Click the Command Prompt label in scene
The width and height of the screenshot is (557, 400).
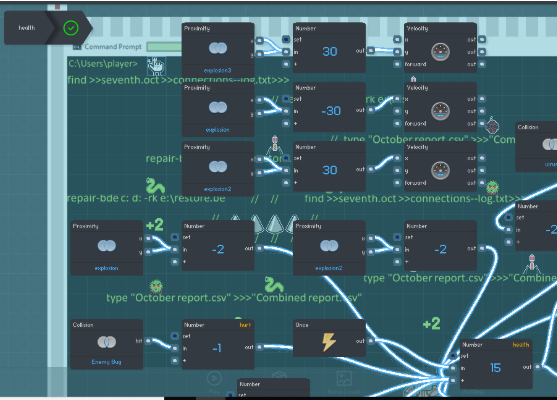click(x=113, y=47)
